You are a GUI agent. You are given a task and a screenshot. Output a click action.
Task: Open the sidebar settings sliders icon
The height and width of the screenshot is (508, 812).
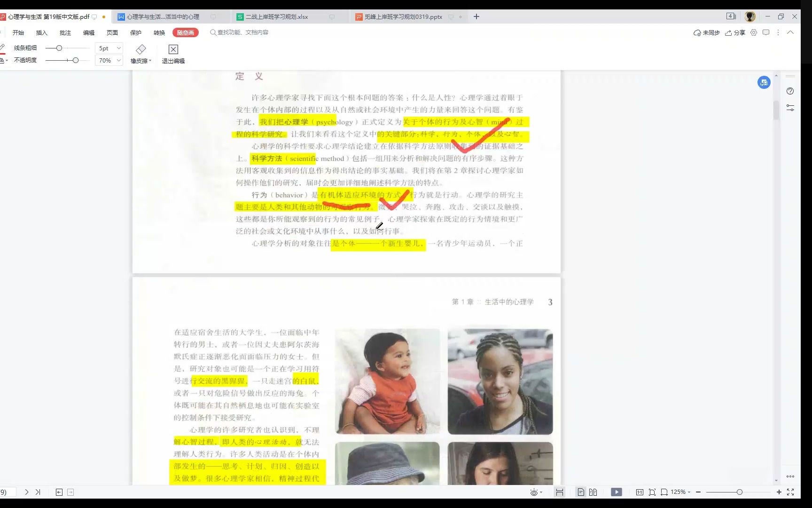[x=790, y=108]
